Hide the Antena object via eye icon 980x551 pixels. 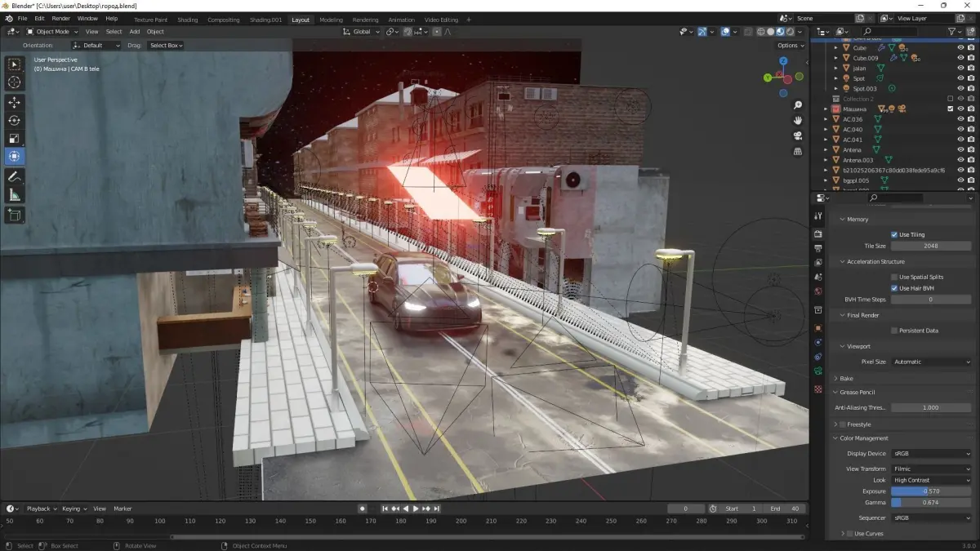(960, 149)
